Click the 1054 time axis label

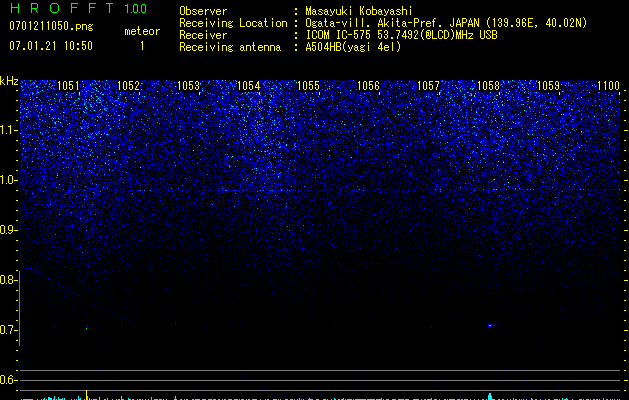248,85
